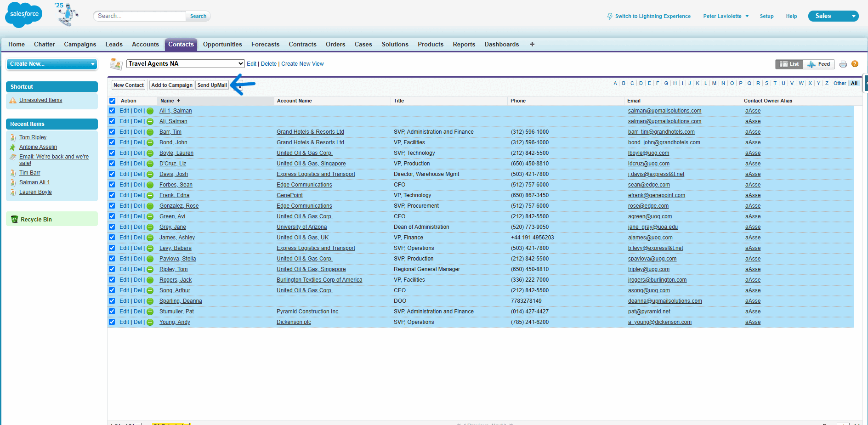Uncheck the checkbox for Green, Avi
The height and width of the screenshot is (425, 868).
pyautogui.click(x=112, y=216)
